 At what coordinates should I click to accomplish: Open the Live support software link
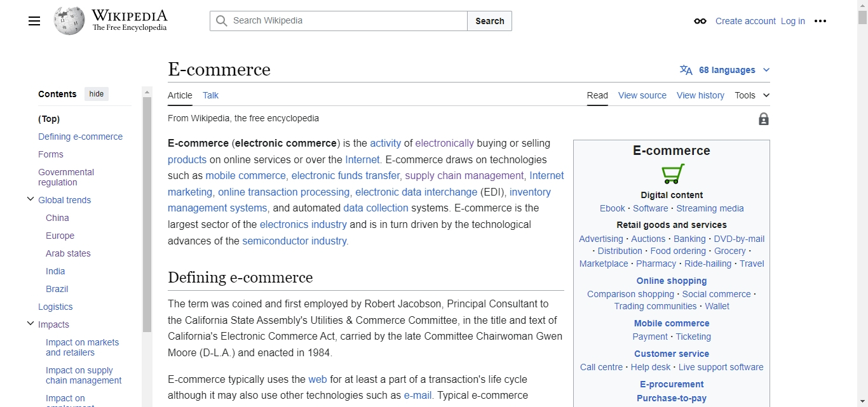pos(721,367)
